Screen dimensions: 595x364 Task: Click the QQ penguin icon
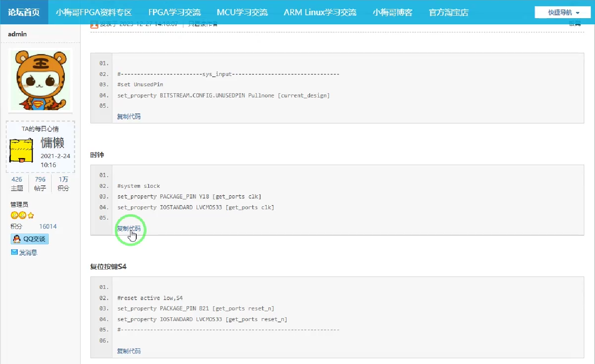tap(17, 239)
